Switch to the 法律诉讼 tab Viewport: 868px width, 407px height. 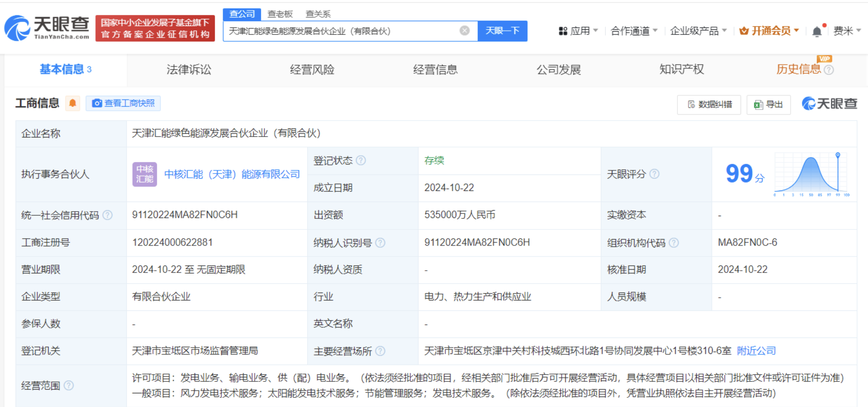[x=189, y=69]
